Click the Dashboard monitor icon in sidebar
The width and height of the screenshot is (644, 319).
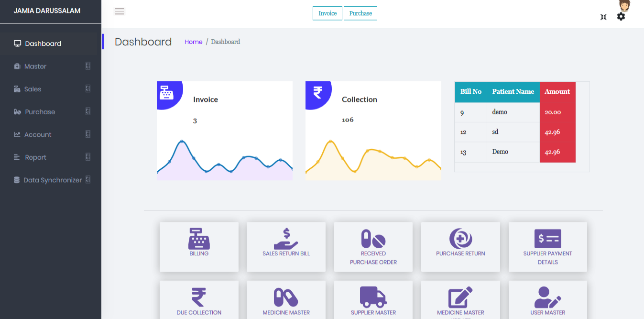click(x=17, y=44)
